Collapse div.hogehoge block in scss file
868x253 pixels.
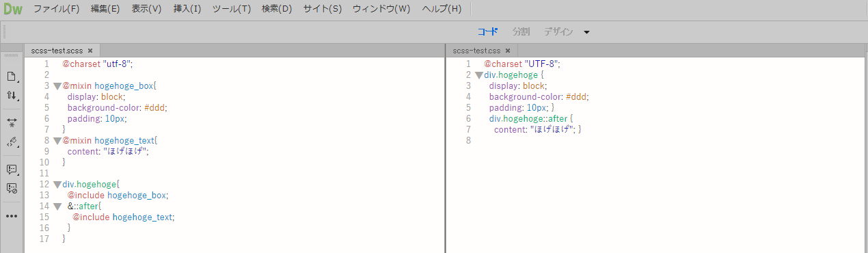tap(57, 185)
